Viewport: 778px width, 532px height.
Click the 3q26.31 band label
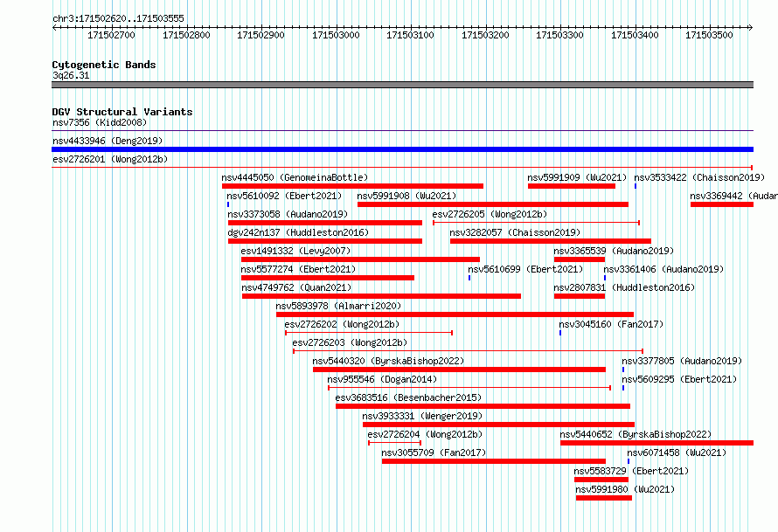(x=71, y=75)
